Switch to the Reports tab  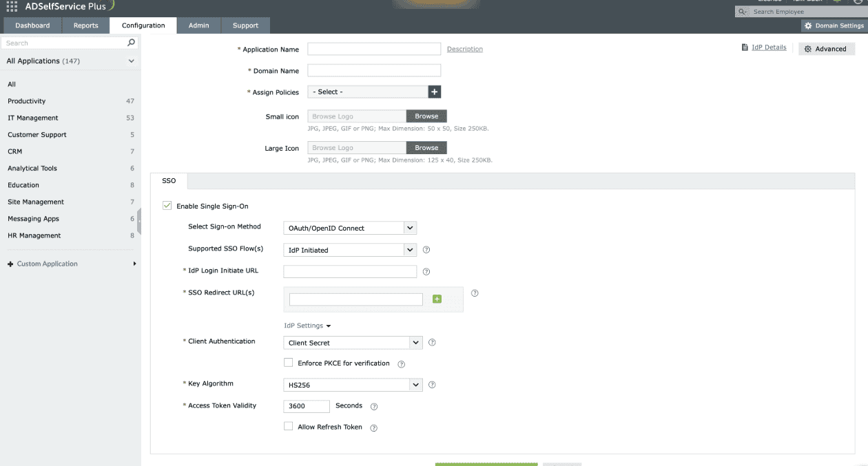click(x=85, y=25)
